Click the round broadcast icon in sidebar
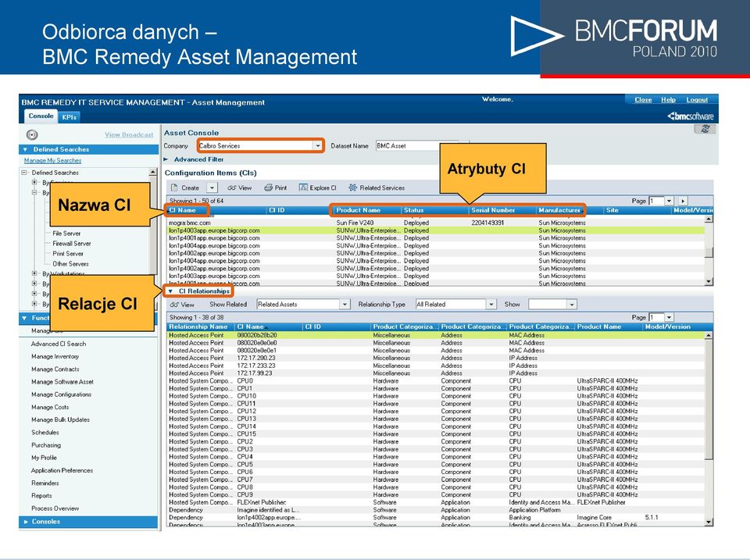The image size is (750, 560). [32, 135]
